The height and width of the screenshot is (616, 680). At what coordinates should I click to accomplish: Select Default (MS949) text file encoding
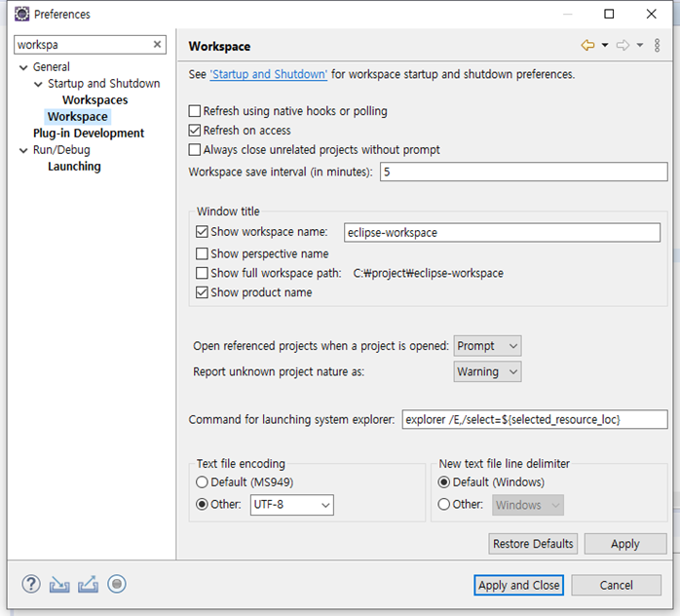point(202,481)
